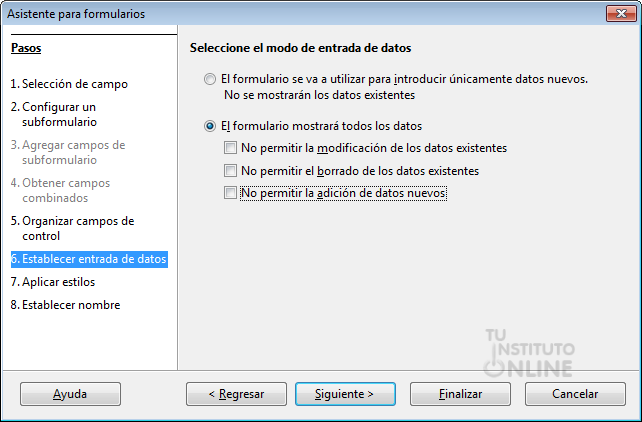The image size is (642, 422).
Task: Click step 3 Agregar campos de subformulario
Action: [x=67, y=152]
